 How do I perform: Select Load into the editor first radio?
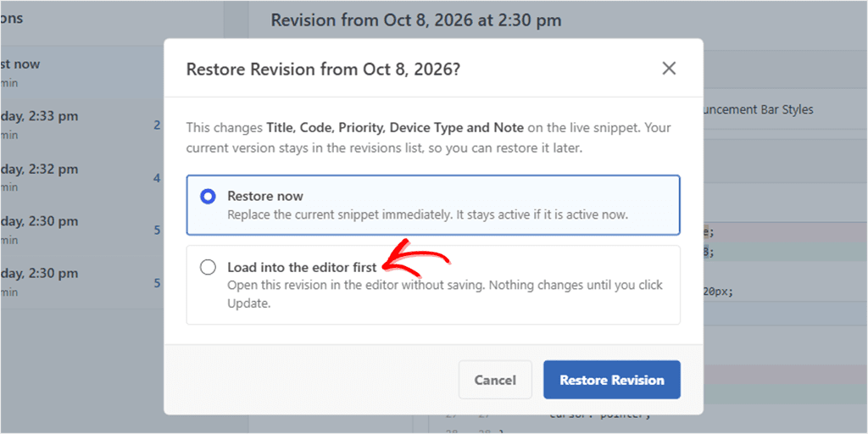tap(208, 267)
